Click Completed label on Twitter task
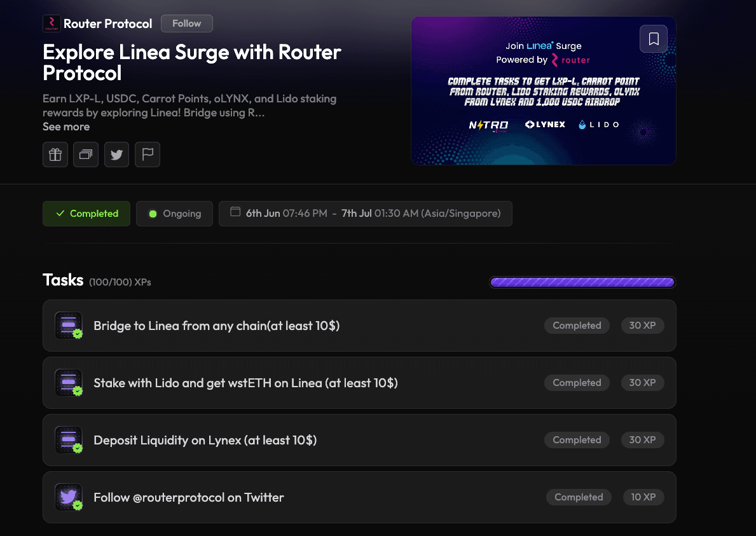 click(x=579, y=497)
